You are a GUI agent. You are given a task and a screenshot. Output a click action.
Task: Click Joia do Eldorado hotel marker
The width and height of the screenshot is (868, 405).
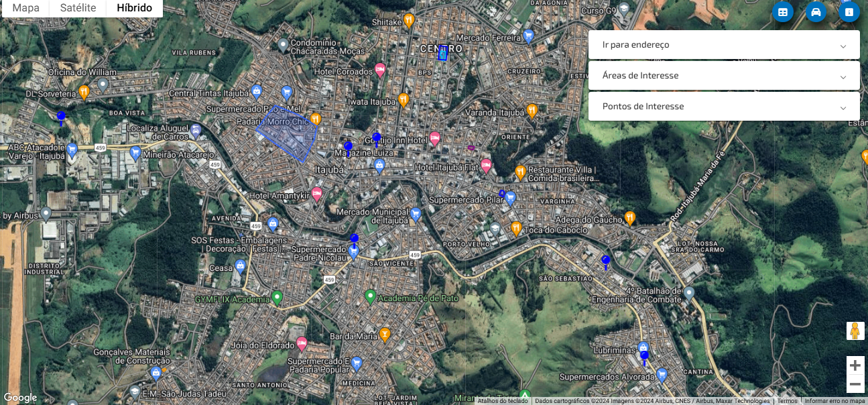(x=302, y=343)
